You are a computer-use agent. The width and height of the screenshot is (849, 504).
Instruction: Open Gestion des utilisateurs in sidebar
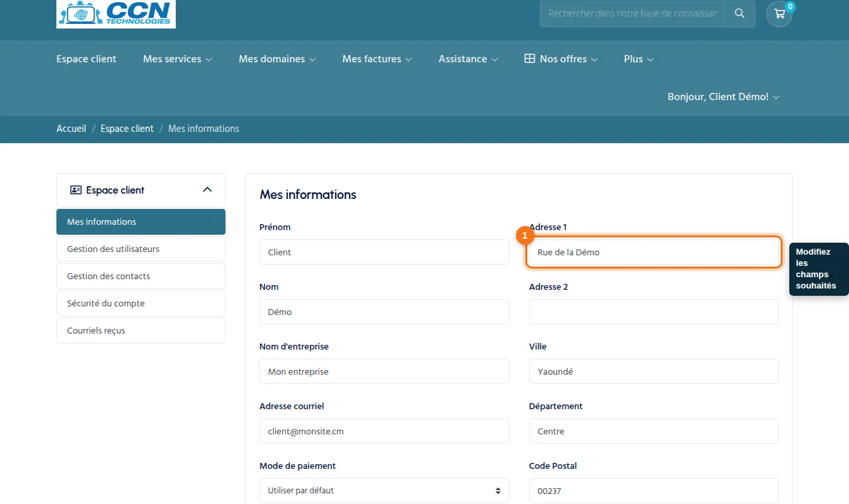click(x=141, y=249)
